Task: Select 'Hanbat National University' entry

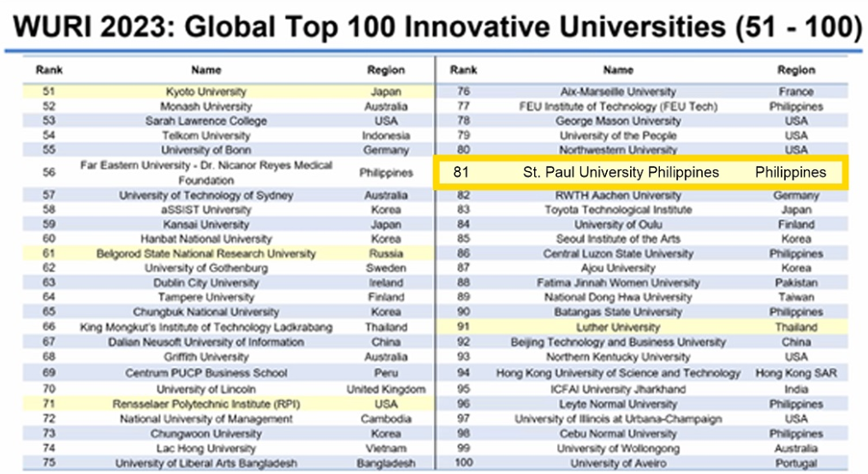Action: 206,239
